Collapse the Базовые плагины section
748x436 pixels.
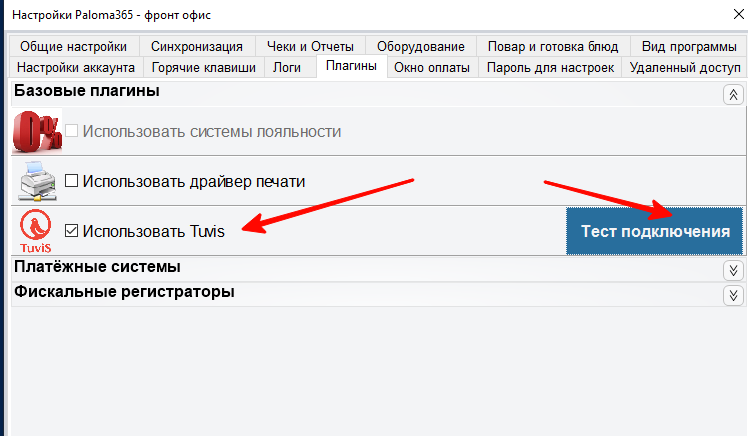click(x=733, y=94)
